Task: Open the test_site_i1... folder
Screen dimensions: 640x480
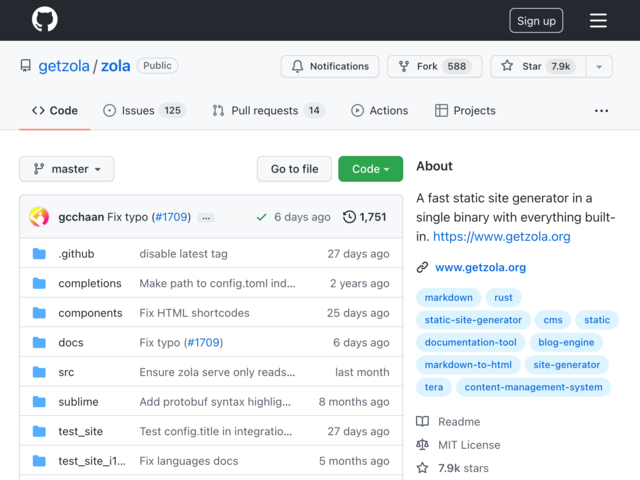Action: [x=92, y=461]
